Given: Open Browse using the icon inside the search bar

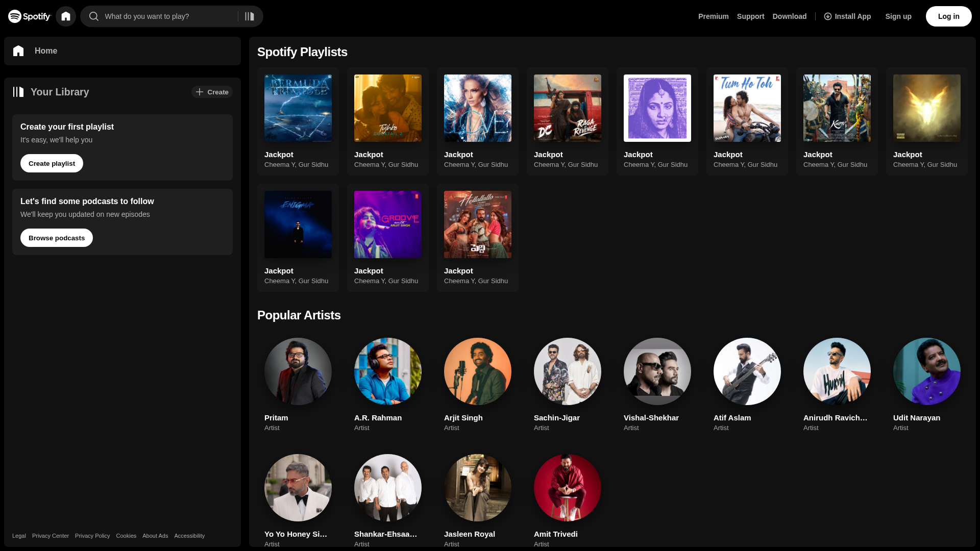Looking at the screenshot, I should pos(250,16).
